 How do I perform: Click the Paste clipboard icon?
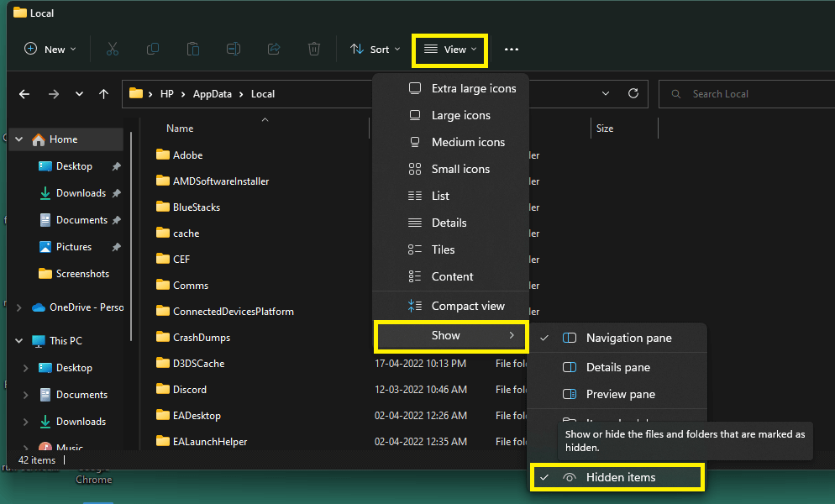coord(193,50)
